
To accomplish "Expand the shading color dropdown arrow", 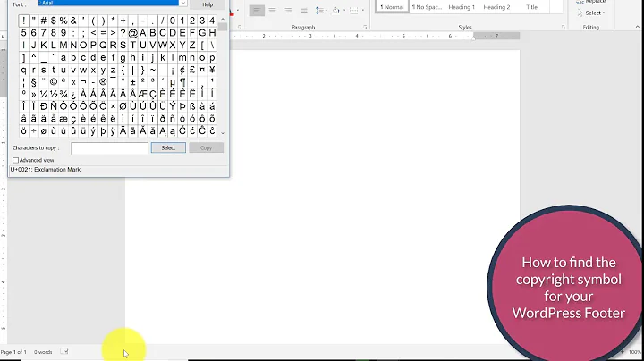I will pyautogui.click(x=343, y=11).
